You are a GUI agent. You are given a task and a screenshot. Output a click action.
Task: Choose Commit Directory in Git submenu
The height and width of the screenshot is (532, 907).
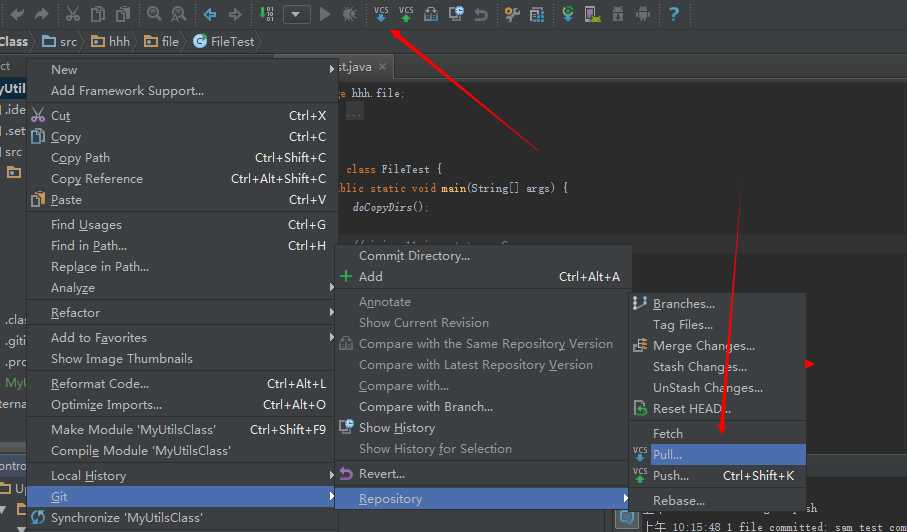tap(484, 256)
